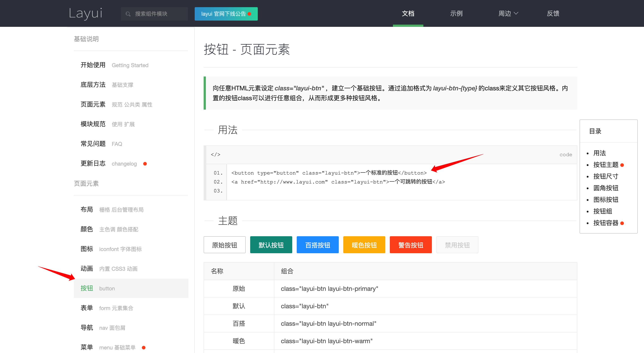
Task: Select cell class="layui-btn layui-btn-normal"
Action: point(426,323)
